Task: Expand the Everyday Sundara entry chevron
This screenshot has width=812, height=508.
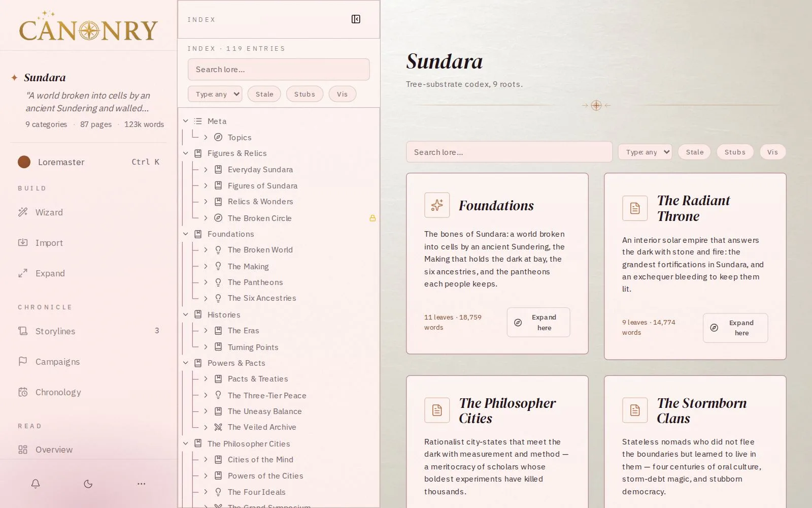Action: (x=206, y=169)
